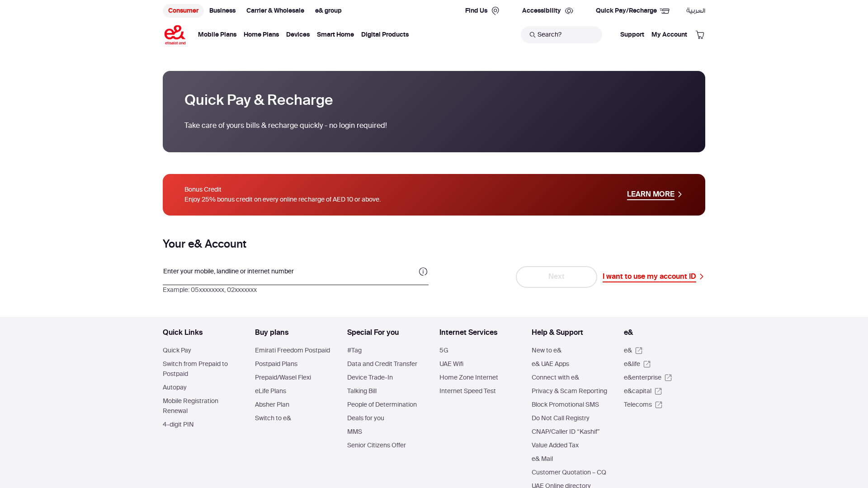868x488 pixels.
Task: Open the Home Plans menu
Action: point(261,35)
